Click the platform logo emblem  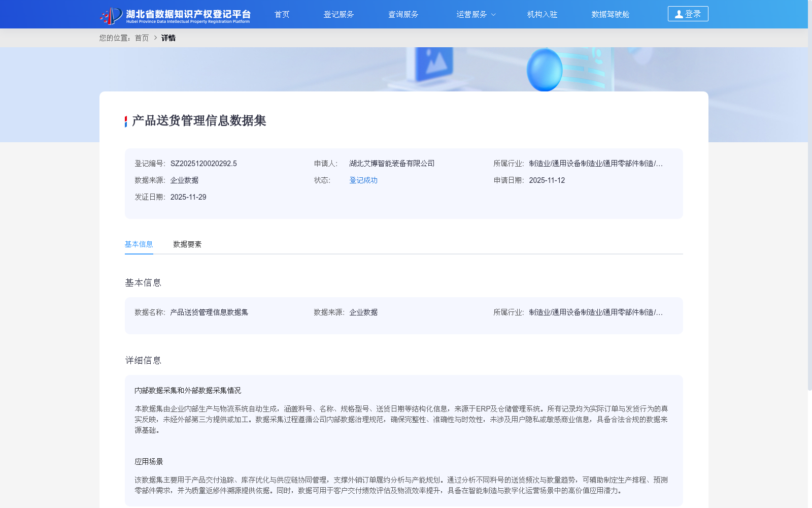pyautogui.click(x=111, y=15)
